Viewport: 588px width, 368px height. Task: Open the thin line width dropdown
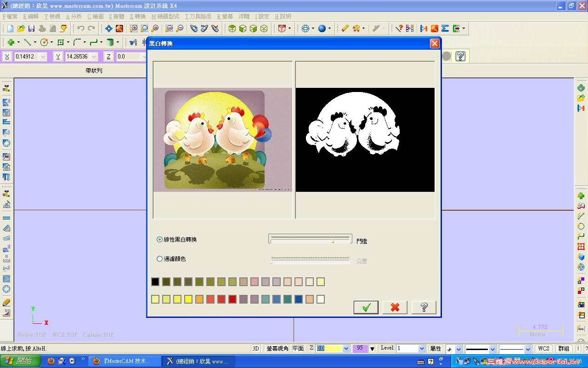[527, 349]
